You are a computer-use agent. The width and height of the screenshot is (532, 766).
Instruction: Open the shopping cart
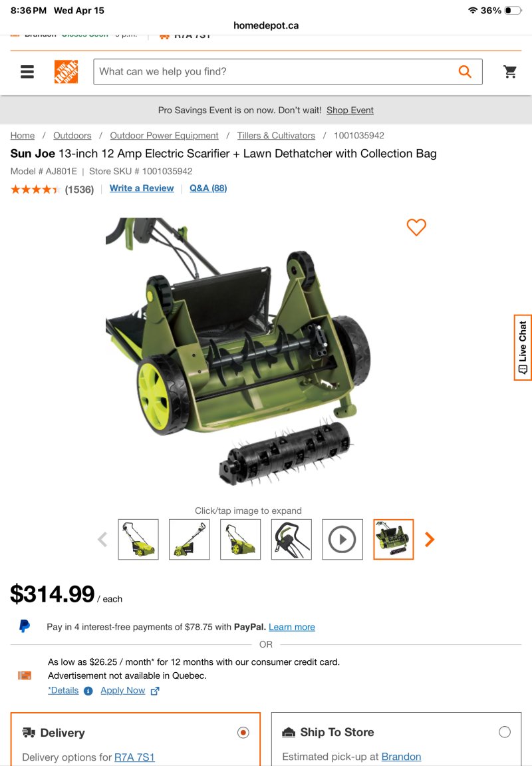tap(510, 72)
